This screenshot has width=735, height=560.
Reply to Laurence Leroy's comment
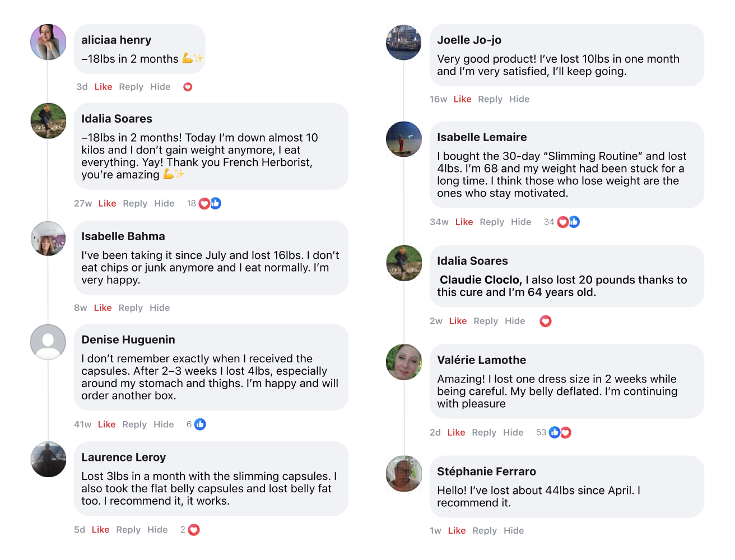tap(128, 530)
